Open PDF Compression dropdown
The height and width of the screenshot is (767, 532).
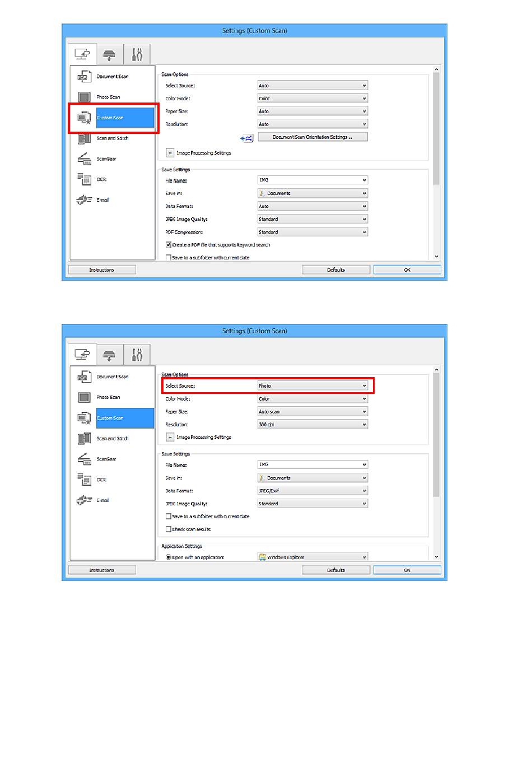point(312,232)
